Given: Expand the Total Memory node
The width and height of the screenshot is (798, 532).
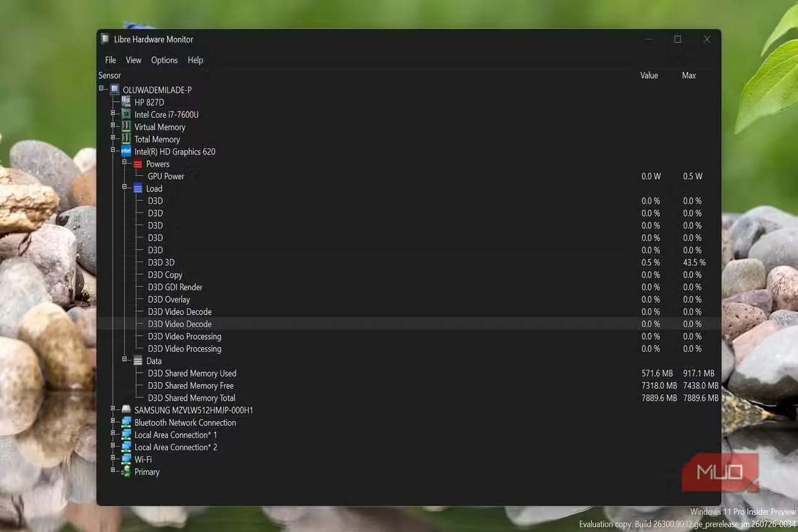Looking at the screenshot, I should point(113,139).
